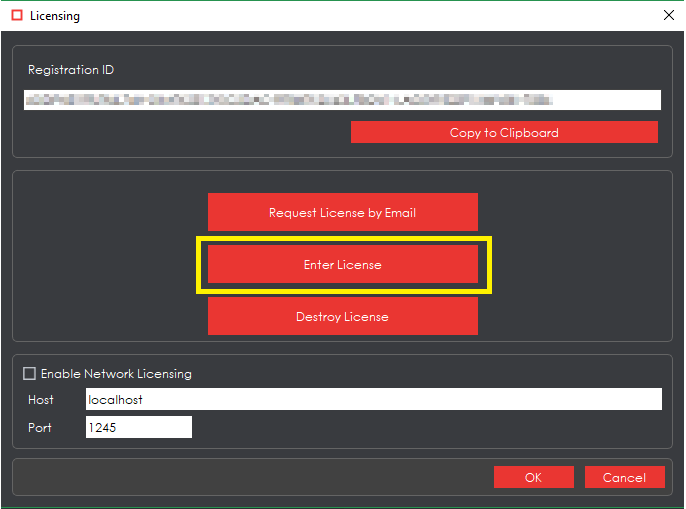Click the Host label
This screenshot has height=509, width=686.
tap(41, 400)
